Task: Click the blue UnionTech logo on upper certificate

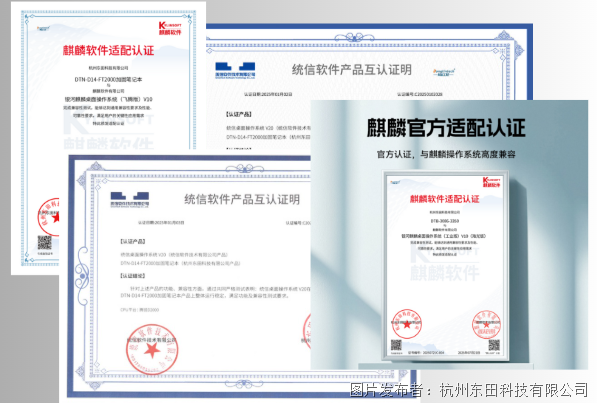Action: pos(235,70)
